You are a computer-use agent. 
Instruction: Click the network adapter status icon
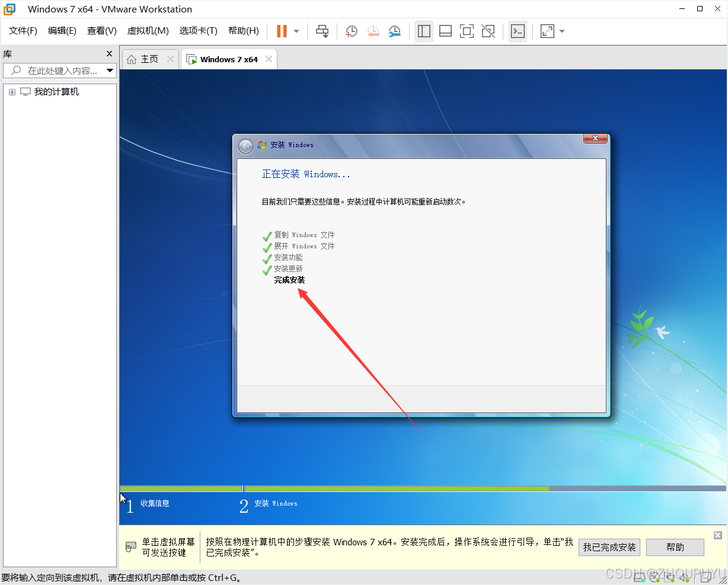tap(670, 577)
